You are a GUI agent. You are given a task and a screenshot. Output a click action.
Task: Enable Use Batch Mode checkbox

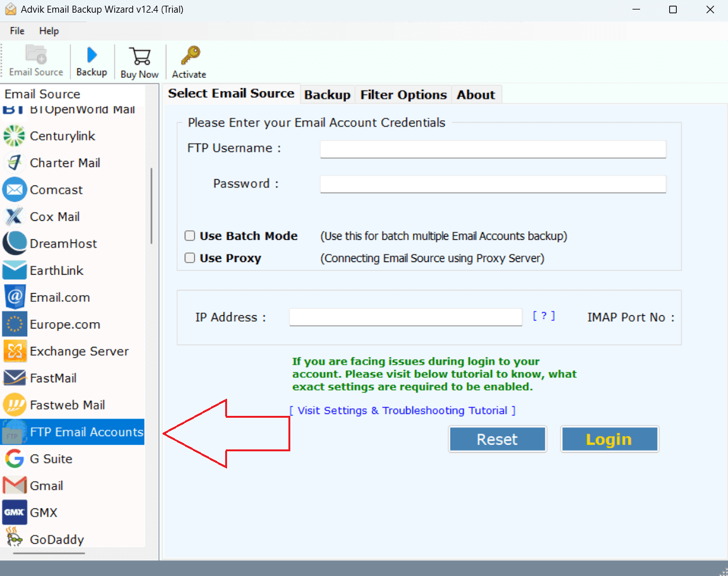[x=189, y=236]
